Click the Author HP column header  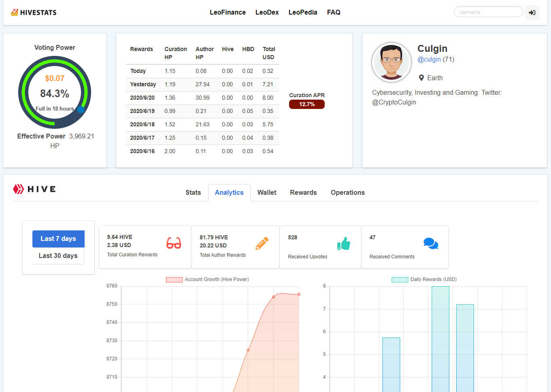point(204,53)
